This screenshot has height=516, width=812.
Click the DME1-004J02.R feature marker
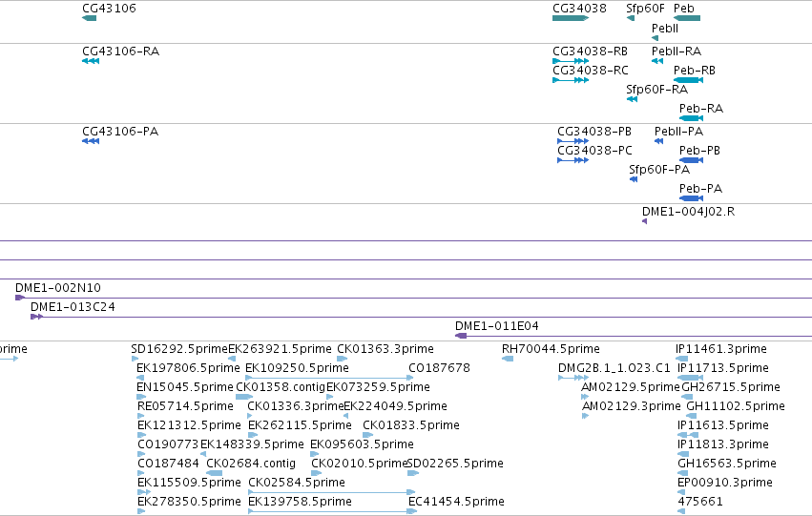click(645, 221)
